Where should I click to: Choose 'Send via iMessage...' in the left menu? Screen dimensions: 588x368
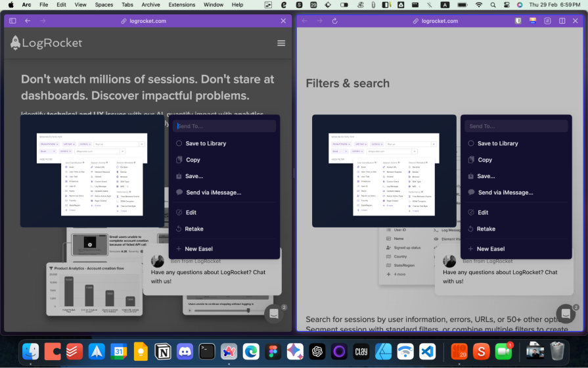coord(213,193)
